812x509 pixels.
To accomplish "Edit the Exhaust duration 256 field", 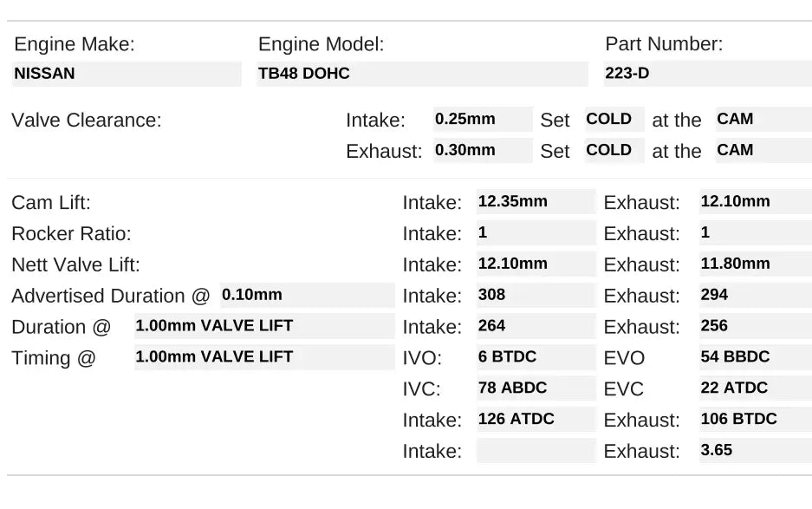I will coord(754,327).
